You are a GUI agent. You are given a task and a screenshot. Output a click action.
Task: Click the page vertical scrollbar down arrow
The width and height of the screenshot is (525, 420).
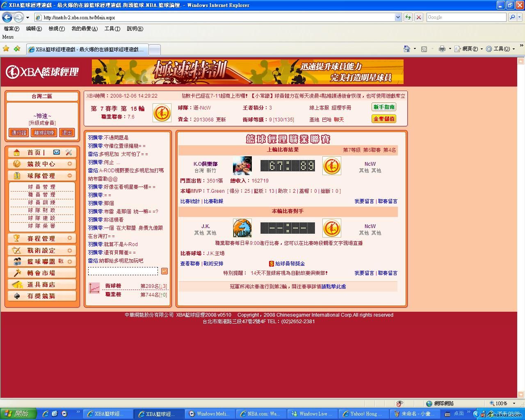pos(521,395)
